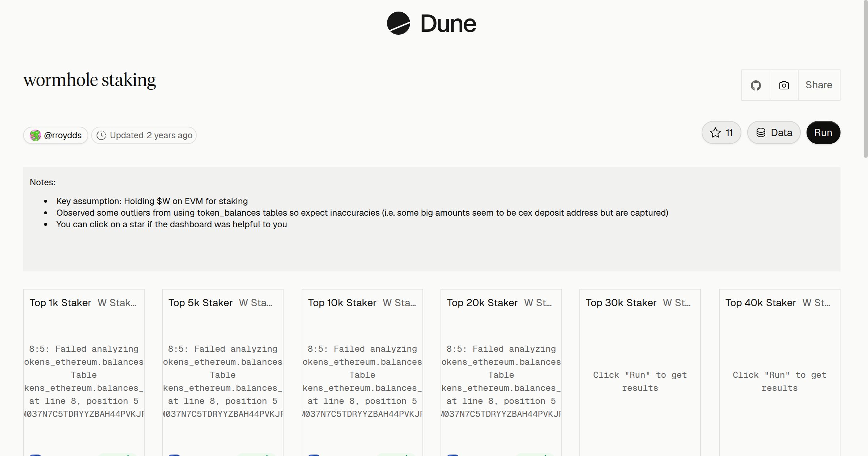Open the GitHub icon button
Image resolution: width=868 pixels, height=456 pixels.
756,85
